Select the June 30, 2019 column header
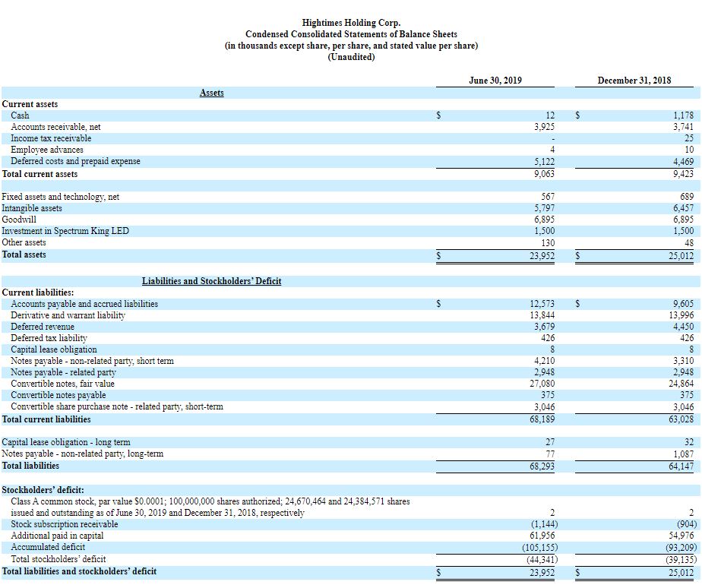Viewport: 702px width, 588px height. [495, 81]
